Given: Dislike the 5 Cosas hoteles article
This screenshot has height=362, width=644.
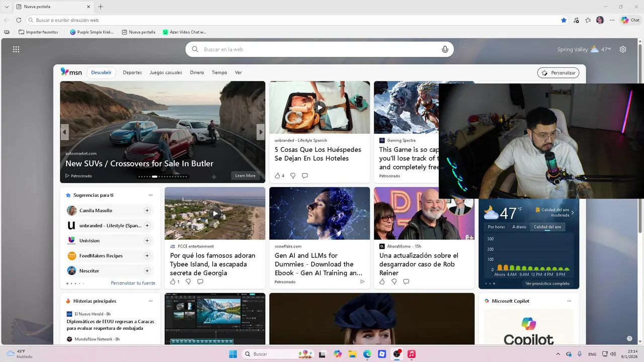Looking at the screenshot, I should click(293, 175).
